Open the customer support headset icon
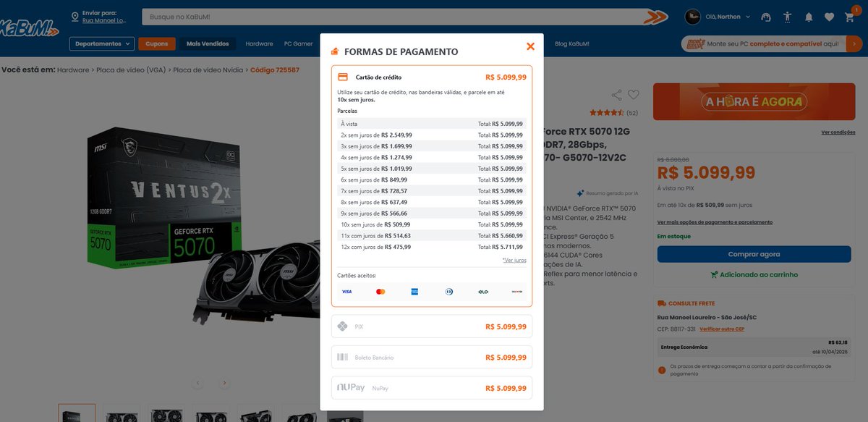The height and width of the screenshot is (422, 868). point(766,17)
